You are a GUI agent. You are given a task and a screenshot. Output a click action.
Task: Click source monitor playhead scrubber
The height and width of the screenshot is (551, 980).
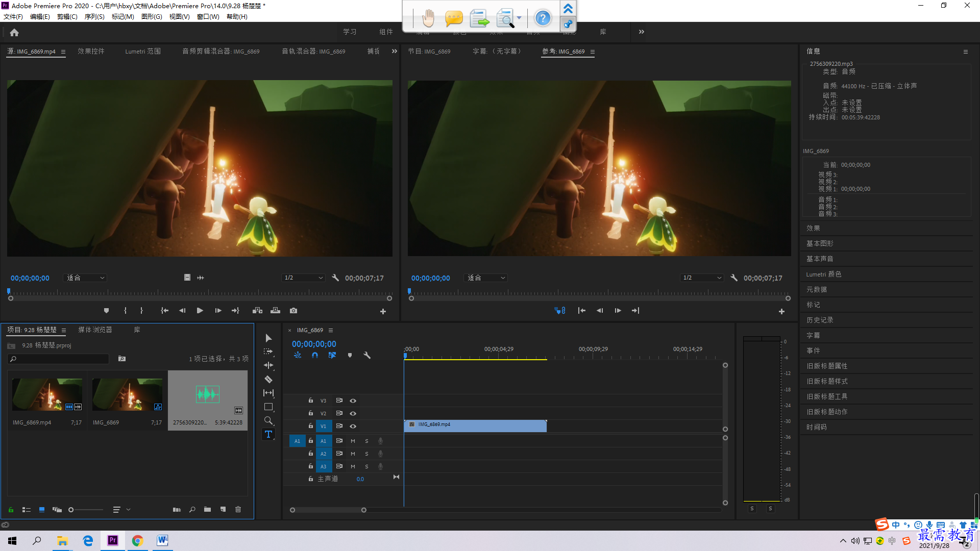[9, 291]
